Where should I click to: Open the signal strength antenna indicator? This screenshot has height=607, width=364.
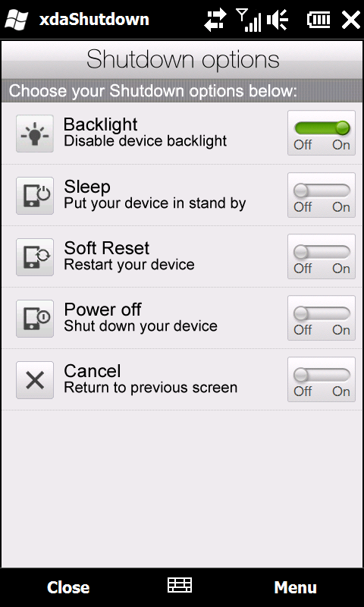pyautogui.click(x=248, y=20)
